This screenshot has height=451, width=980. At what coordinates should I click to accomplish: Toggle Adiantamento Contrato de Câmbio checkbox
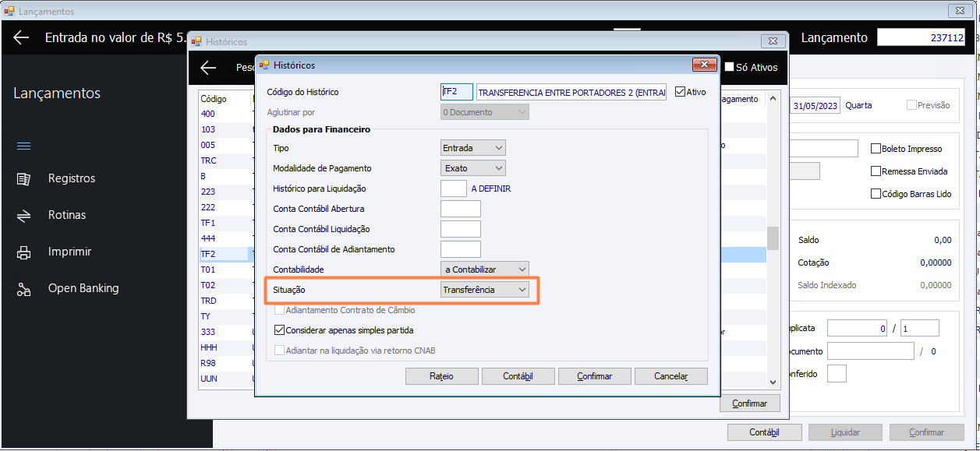pos(279,310)
